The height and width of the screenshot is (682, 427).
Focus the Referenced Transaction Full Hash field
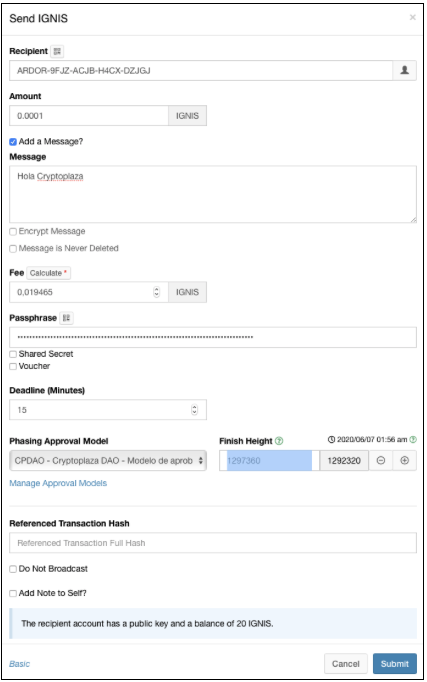213,543
